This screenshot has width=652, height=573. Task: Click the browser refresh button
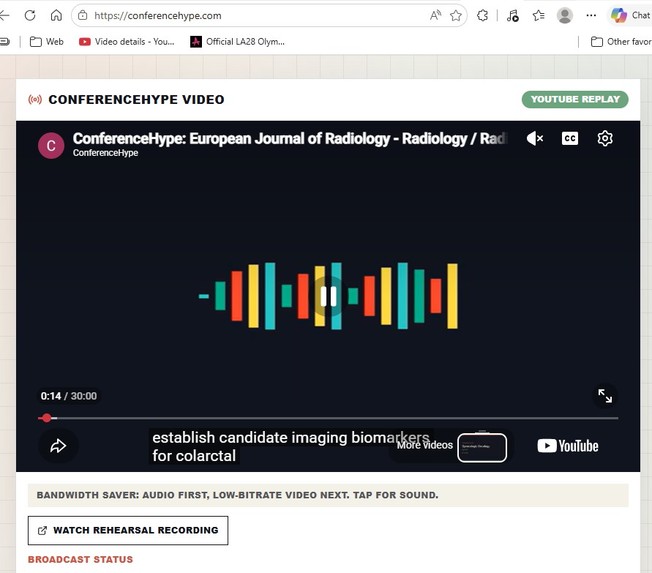pos(30,16)
